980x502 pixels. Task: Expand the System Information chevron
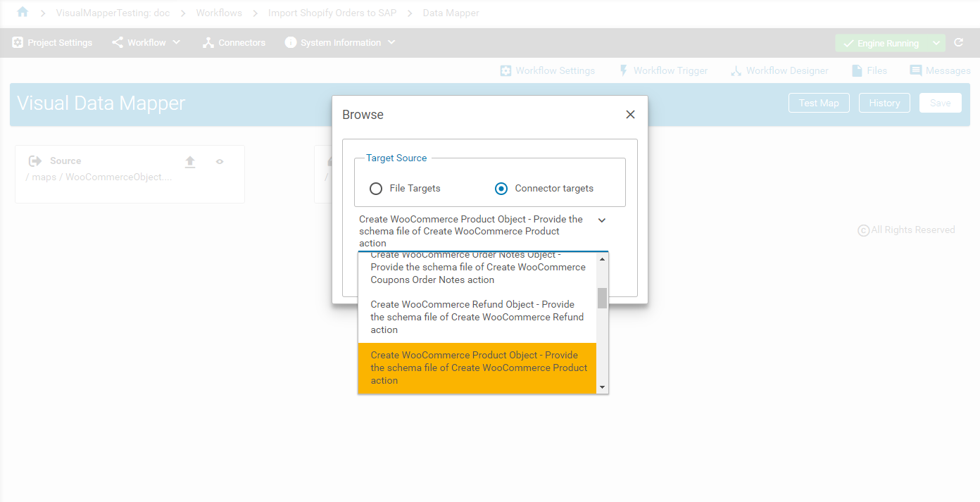[391, 42]
